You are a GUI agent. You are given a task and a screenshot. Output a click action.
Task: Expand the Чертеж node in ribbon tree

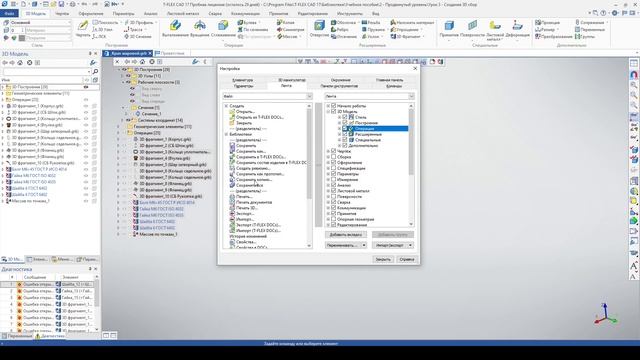click(x=328, y=151)
